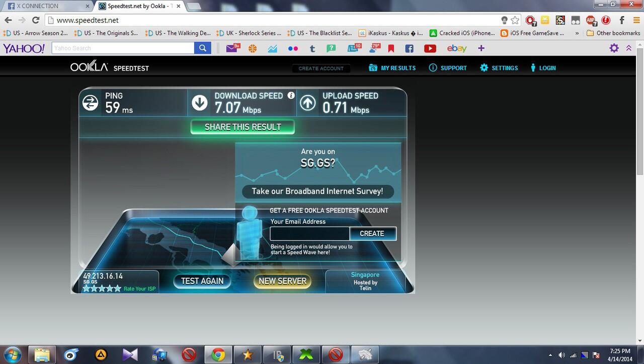The image size is (644, 364).
Task: Select the Speedtest.net by Ookla tab
Action: 139,6
